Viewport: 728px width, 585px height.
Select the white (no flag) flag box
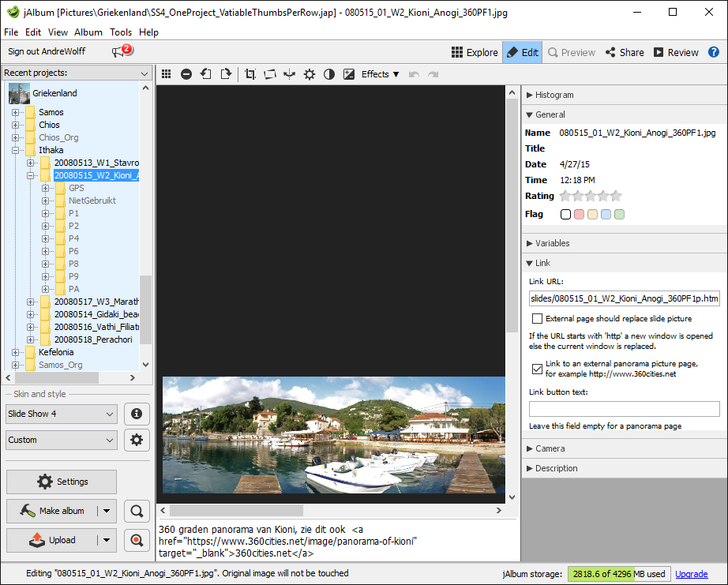[x=565, y=214]
